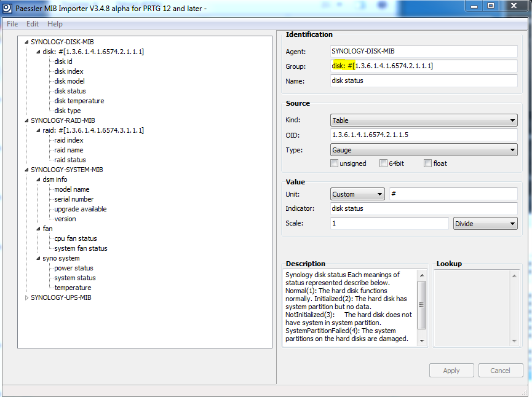Image resolution: width=532 pixels, height=397 pixels.
Task: Select the SYNOLOGY-UPS-MIB label
Action: tap(61, 297)
